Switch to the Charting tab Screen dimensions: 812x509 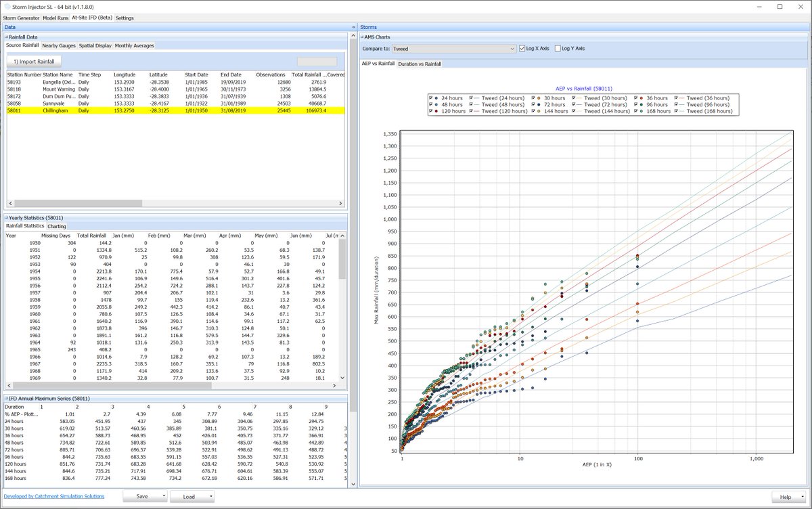coord(57,226)
